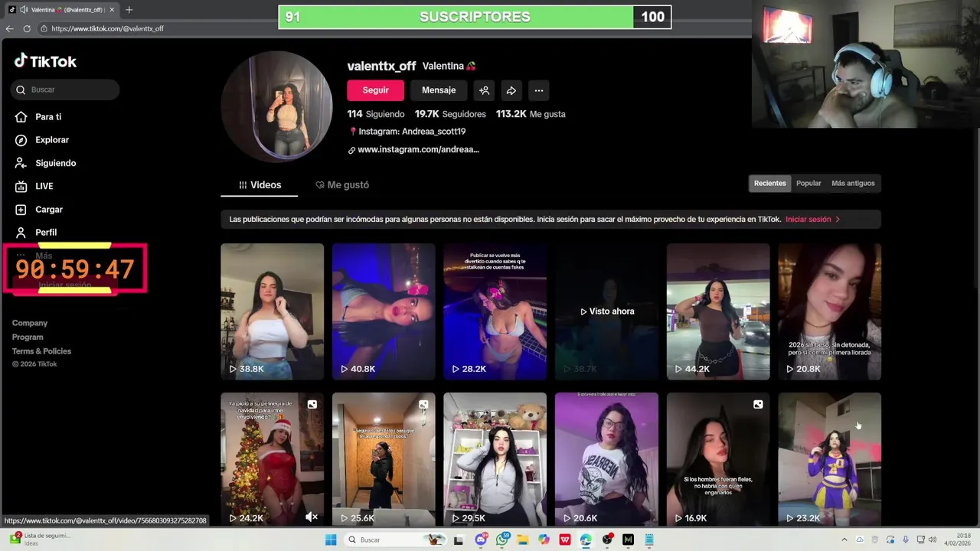The width and height of the screenshot is (980, 551).
Task: Switch to the Videos tab
Action: (260, 185)
